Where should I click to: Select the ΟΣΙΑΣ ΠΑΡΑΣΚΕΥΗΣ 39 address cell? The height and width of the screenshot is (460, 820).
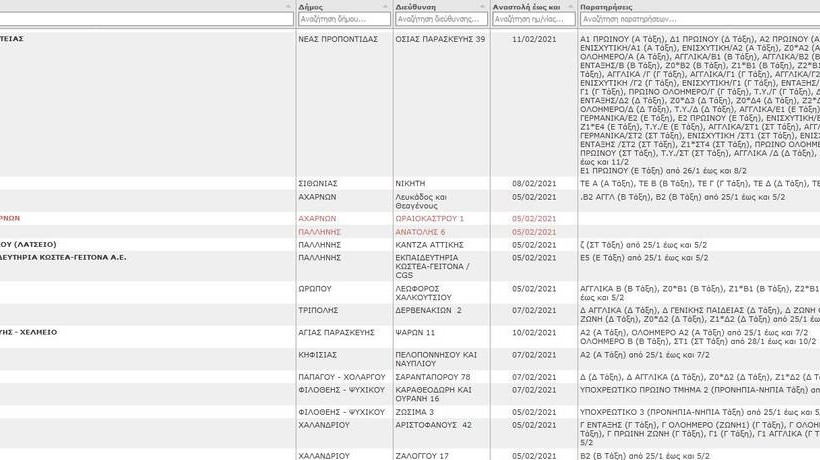440,39
